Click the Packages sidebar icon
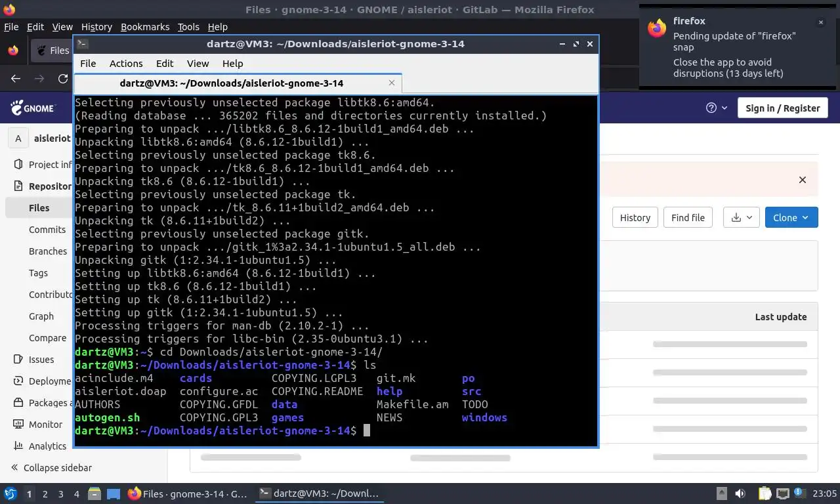The width and height of the screenshot is (840, 504). coord(18,402)
